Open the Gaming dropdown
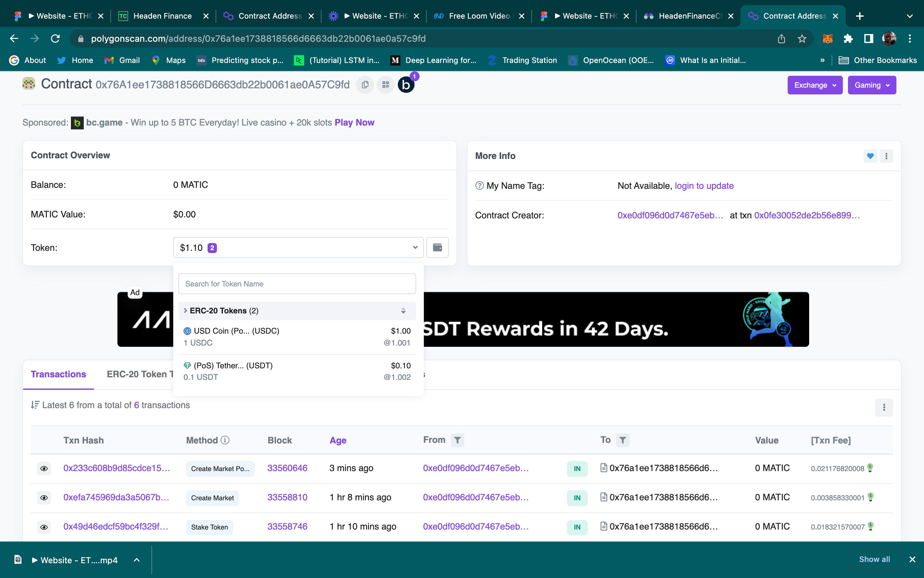 (872, 85)
